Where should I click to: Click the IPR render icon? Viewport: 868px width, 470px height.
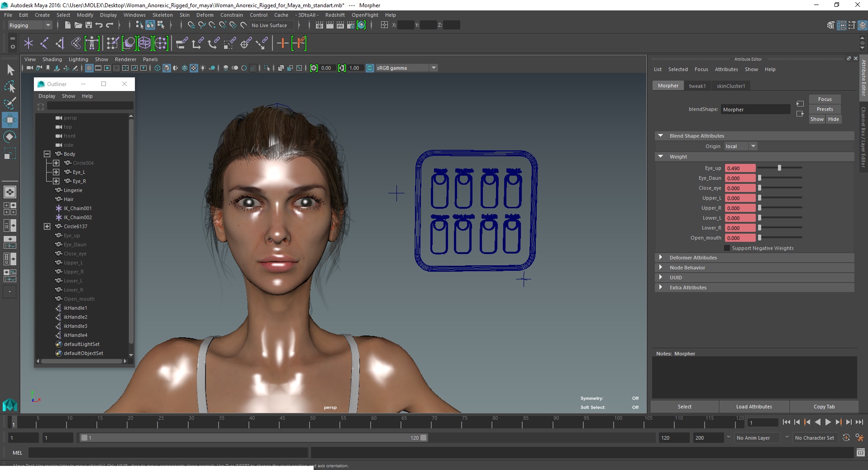(340, 25)
